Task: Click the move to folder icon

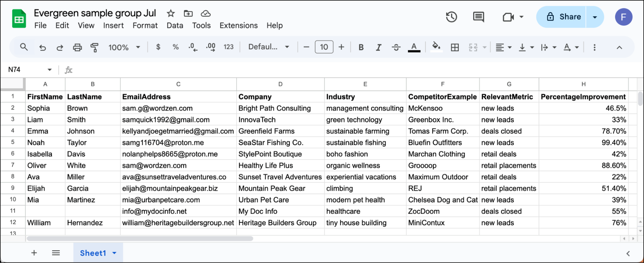Action: [188, 13]
